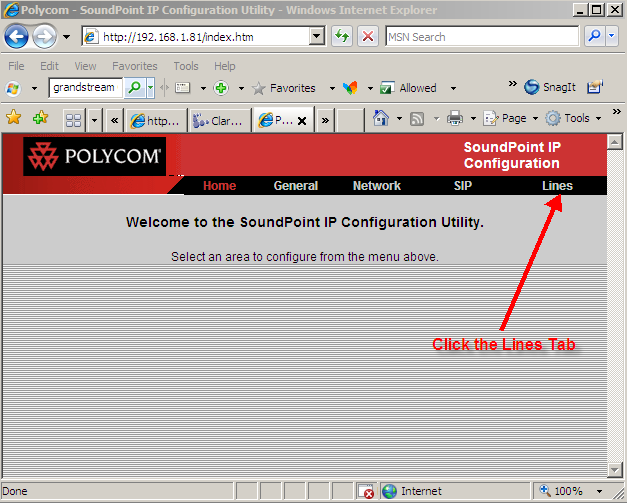
Task: Expand the toolbar search type dropdown
Action: [150, 88]
